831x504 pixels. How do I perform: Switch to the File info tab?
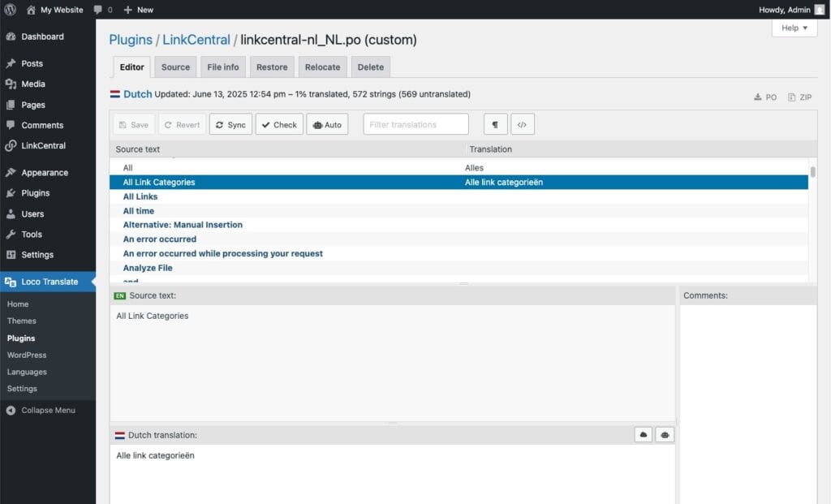(x=223, y=67)
